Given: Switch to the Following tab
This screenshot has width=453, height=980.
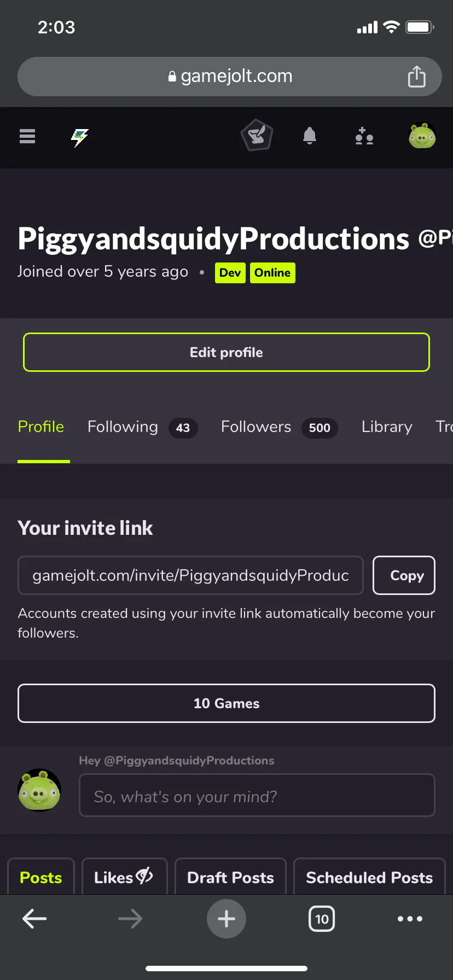Looking at the screenshot, I should tap(142, 427).
